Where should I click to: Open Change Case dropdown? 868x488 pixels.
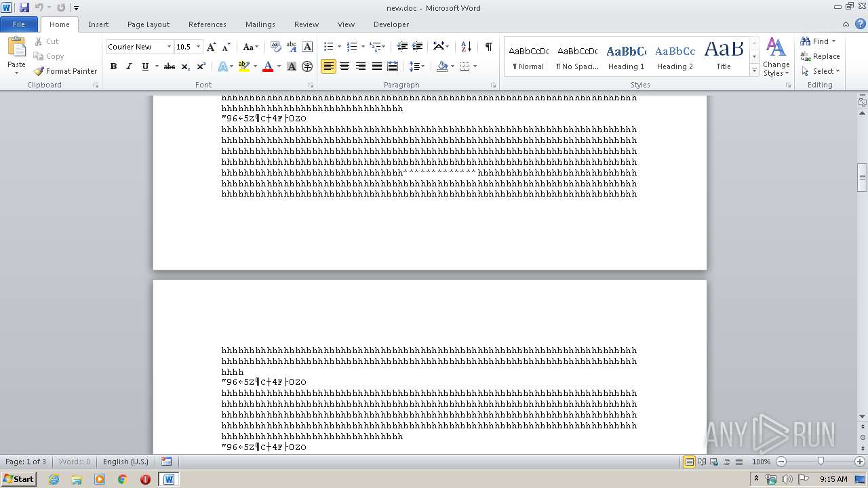(x=250, y=47)
